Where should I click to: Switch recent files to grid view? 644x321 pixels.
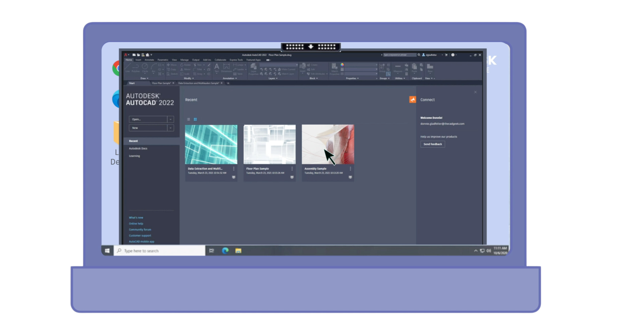coord(195,119)
